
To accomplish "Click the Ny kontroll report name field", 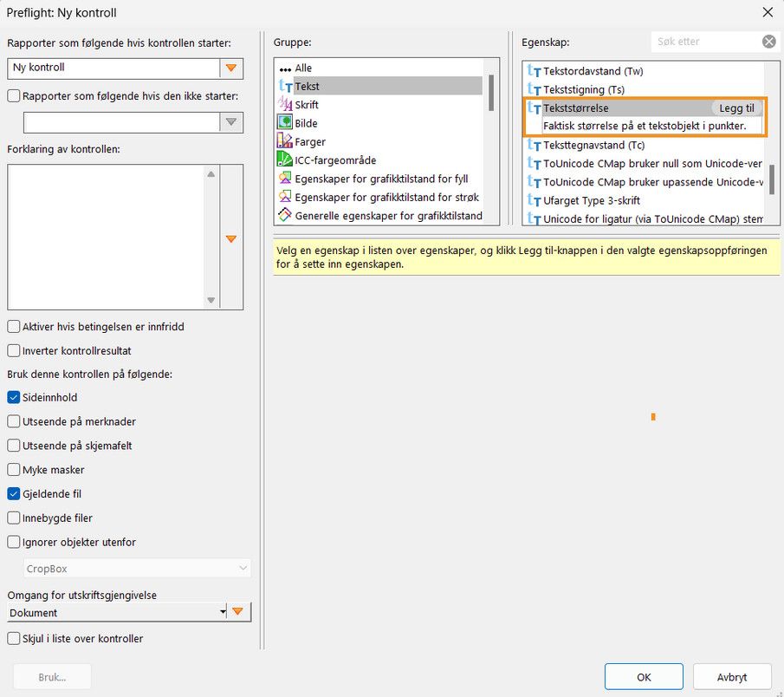I will (x=113, y=68).
